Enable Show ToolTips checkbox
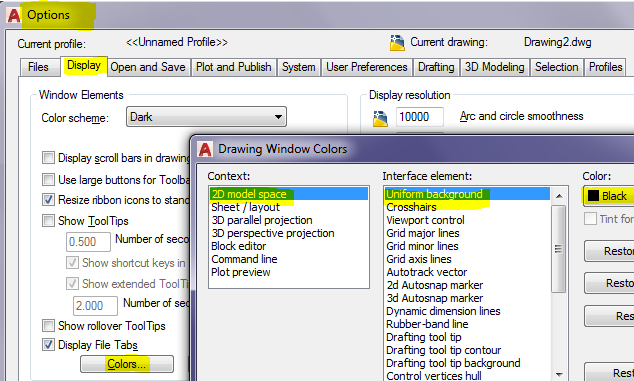 click(49, 220)
